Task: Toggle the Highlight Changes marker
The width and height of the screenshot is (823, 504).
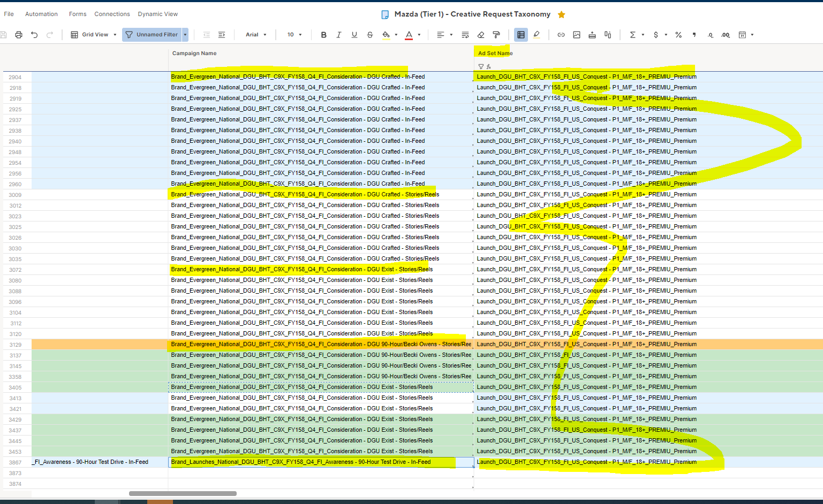Action: pos(536,35)
